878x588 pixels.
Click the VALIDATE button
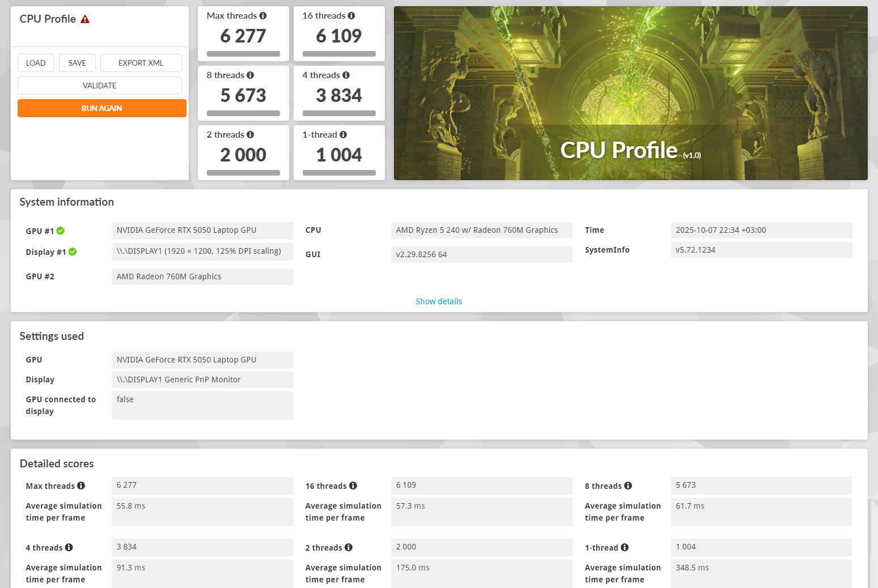click(100, 86)
